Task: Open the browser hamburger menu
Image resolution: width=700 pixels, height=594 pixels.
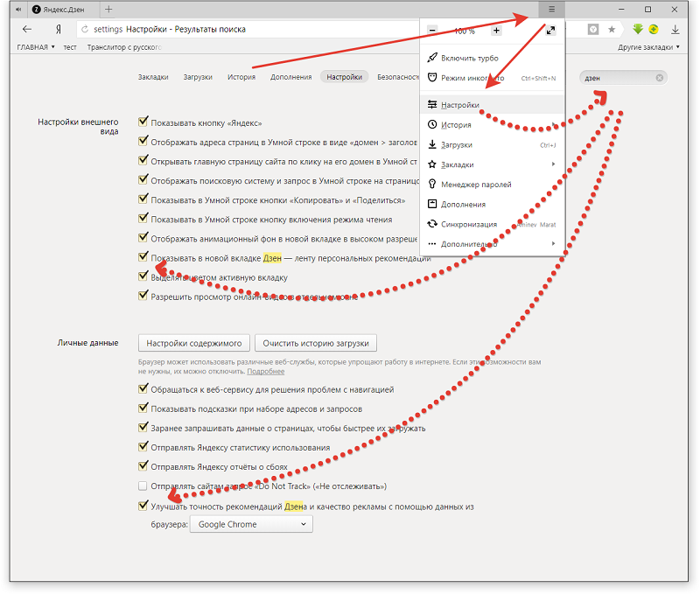Action: pos(551,9)
